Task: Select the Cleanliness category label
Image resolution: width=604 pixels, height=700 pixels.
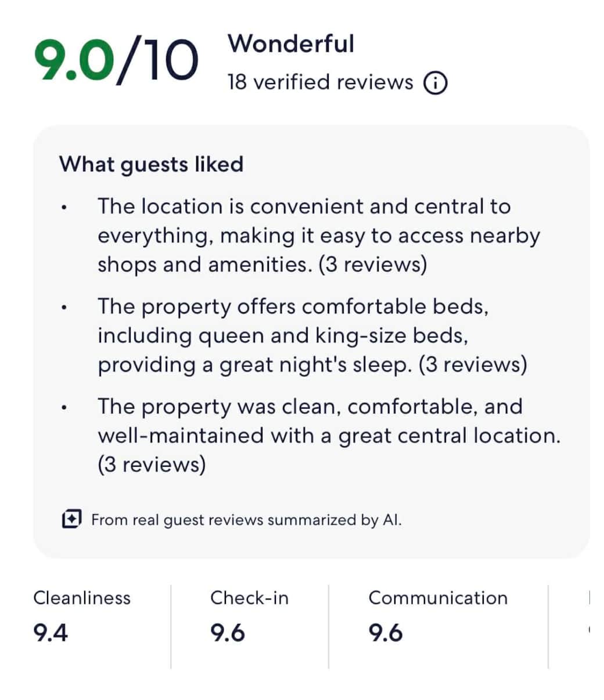Action: (82, 598)
